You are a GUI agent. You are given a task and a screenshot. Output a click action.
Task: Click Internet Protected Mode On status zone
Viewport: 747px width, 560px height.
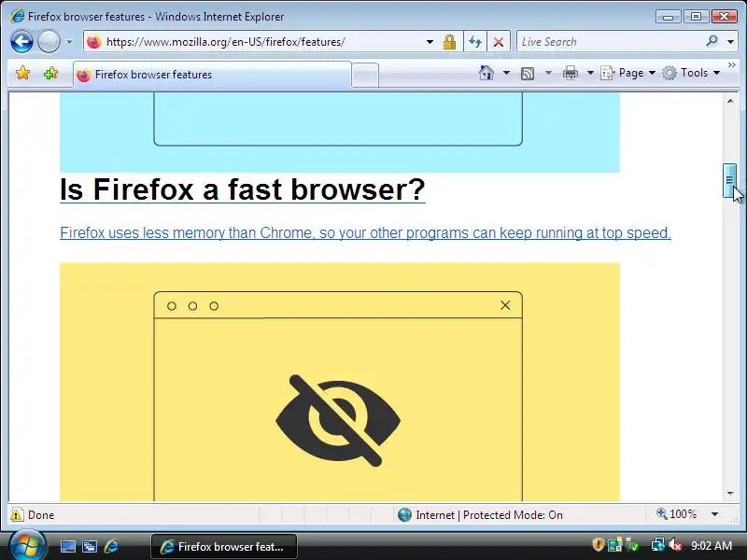pos(480,515)
